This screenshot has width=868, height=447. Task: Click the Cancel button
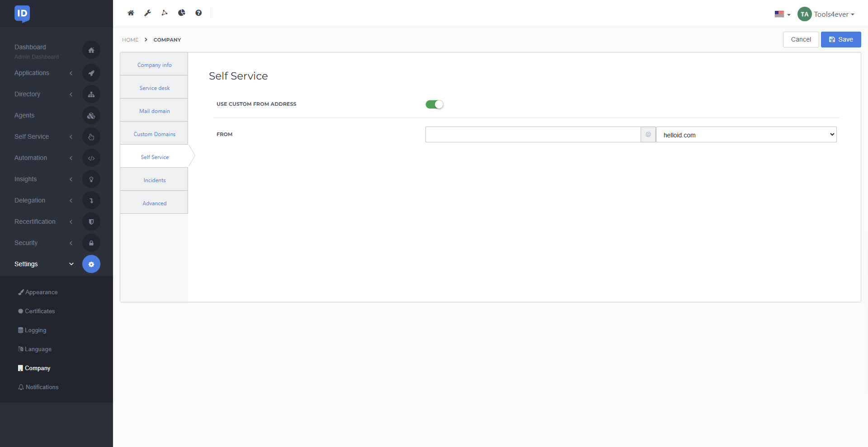(801, 39)
